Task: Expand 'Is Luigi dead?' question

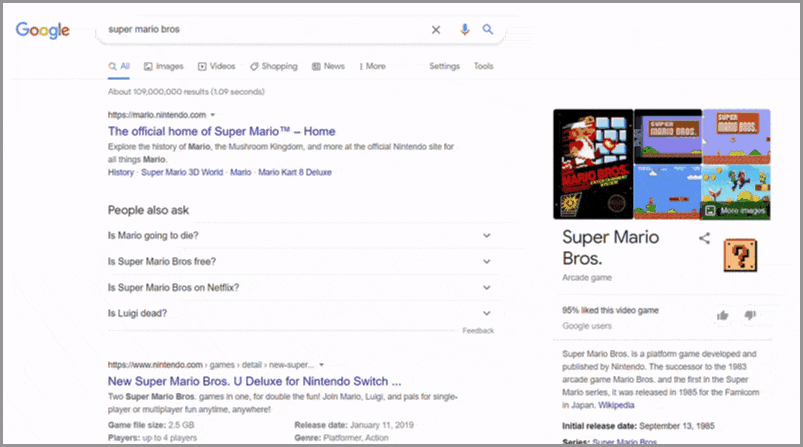Action: point(300,313)
